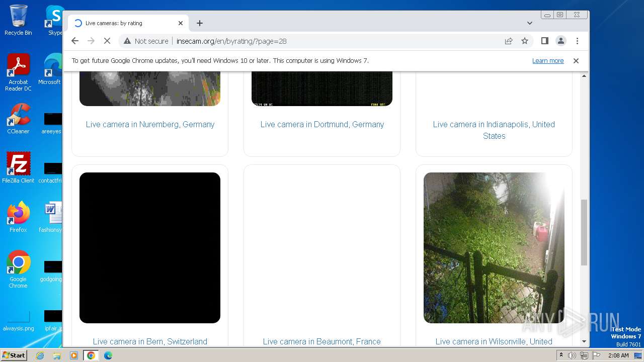Screen dimensions: 644x362
Task: Click the taskbar clock showing 2:08 AM
Action: pyautogui.click(x=618, y=355)
